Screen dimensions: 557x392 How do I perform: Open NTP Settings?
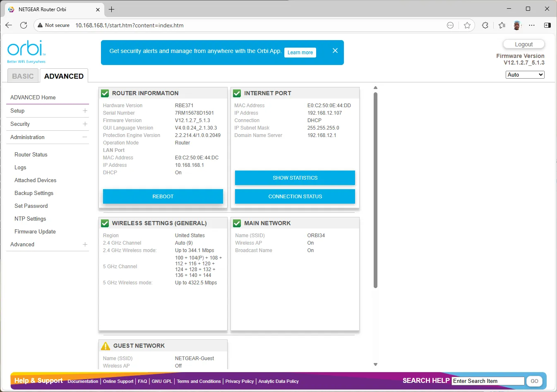30,219
